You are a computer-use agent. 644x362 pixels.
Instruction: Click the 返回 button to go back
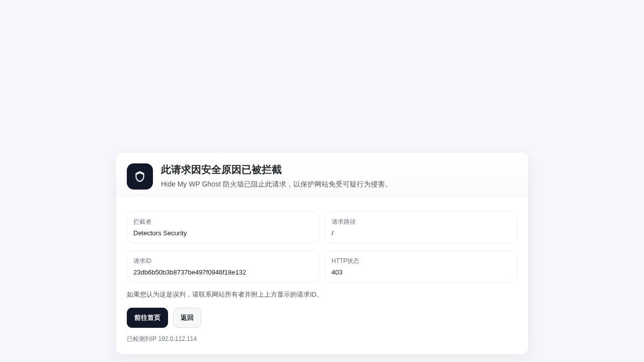[x=187, y=318]
